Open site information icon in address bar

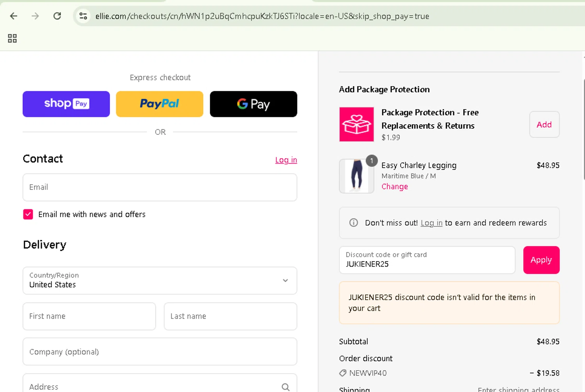coord(83,16)
